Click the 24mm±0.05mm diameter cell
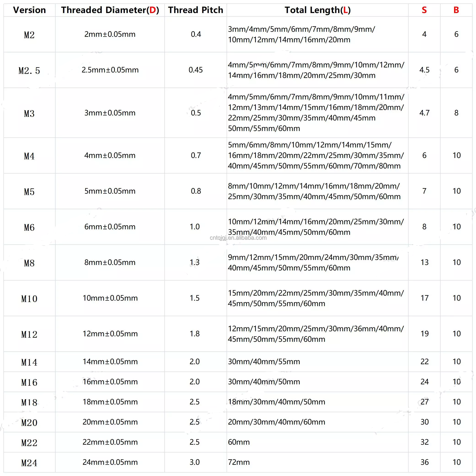This screenshot has height=476, width=476. (x=110, y=463)
